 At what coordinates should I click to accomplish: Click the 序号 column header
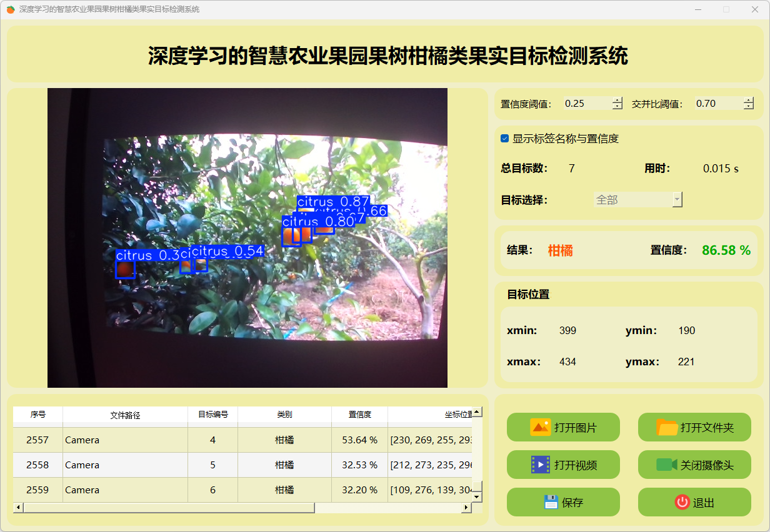click(37, 415)
